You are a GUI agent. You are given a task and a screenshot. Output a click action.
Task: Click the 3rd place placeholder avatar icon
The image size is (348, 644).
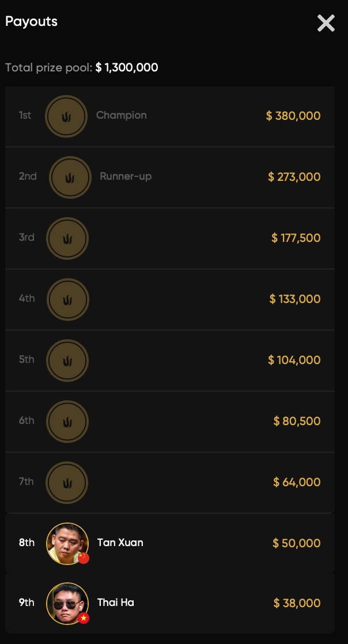pos(67,238)
